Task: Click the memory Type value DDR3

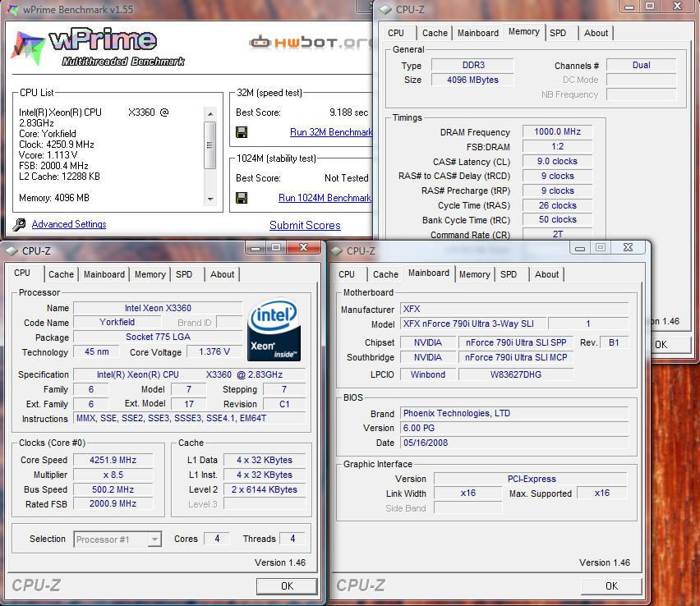Action: [x=472, y=65]
